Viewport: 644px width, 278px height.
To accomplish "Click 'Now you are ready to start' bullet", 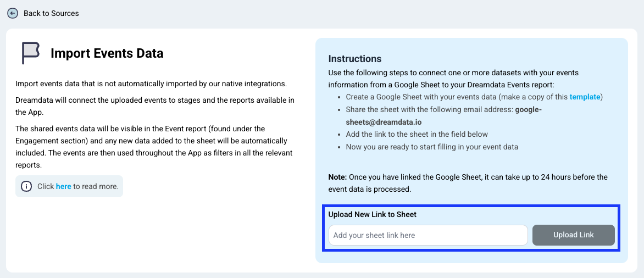I will [432, 147].
